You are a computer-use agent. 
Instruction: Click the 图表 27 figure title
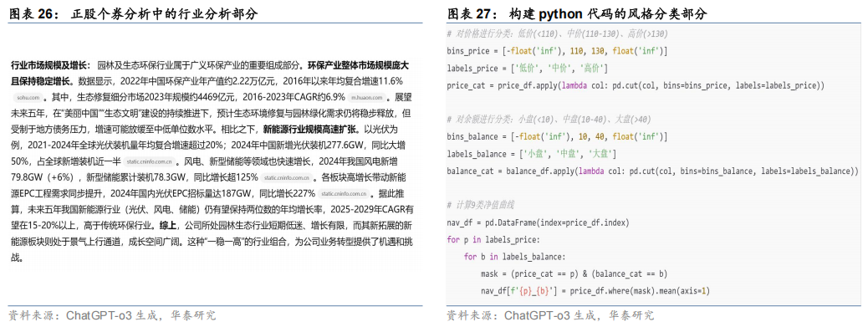click(x=577, y=13)
